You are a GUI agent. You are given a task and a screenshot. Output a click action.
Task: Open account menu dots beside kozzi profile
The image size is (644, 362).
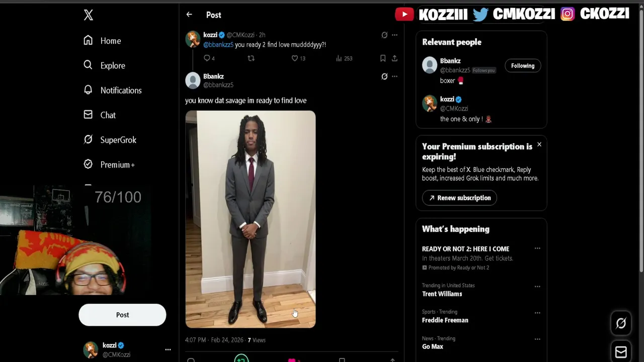click(x=168, y=349)
